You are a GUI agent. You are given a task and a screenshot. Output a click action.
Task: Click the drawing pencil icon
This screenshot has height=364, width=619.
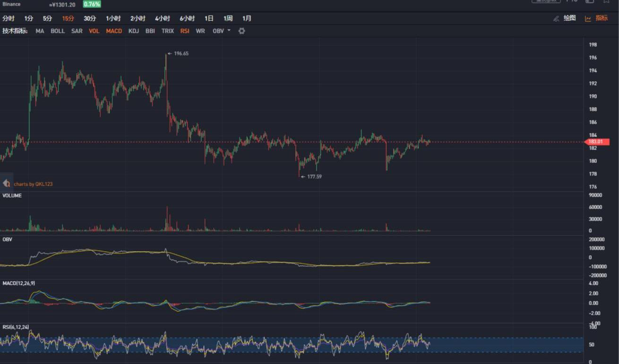tap(556, 18)
